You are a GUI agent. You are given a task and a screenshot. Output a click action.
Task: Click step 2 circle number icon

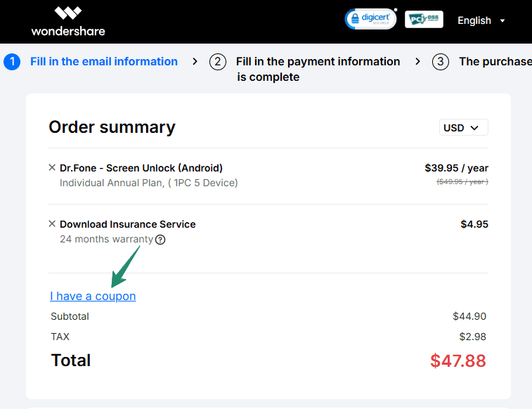pyautogui.click(x=218, y=62)
